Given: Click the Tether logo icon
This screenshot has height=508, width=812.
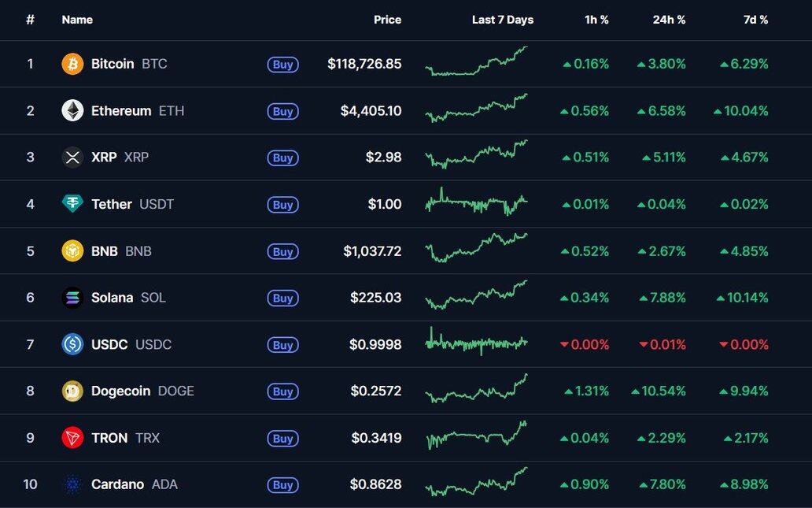Looking at the screenshot, I should [72, 204].
